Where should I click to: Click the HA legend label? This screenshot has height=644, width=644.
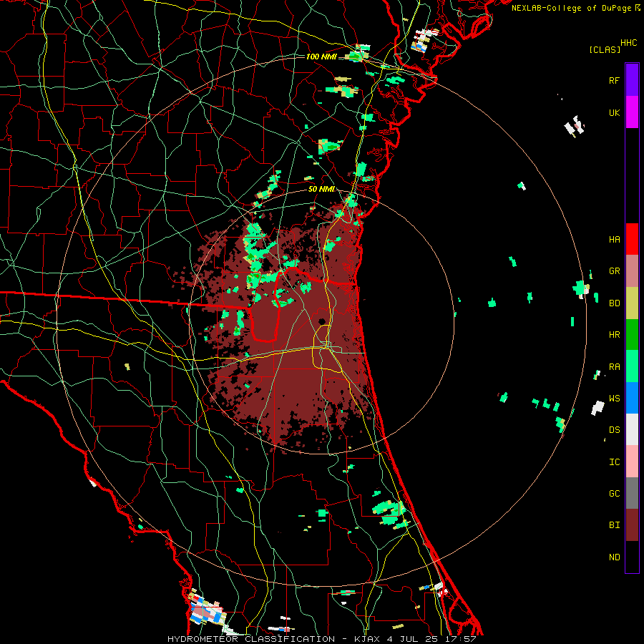(614, 239)
